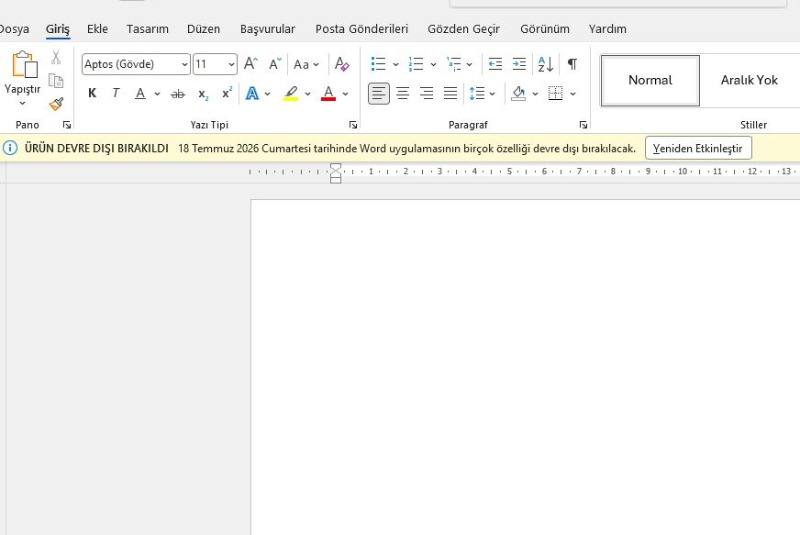Apply the Normal style
Screen dimensions: 800x535
pyautogui.click(x=650, y=80)
